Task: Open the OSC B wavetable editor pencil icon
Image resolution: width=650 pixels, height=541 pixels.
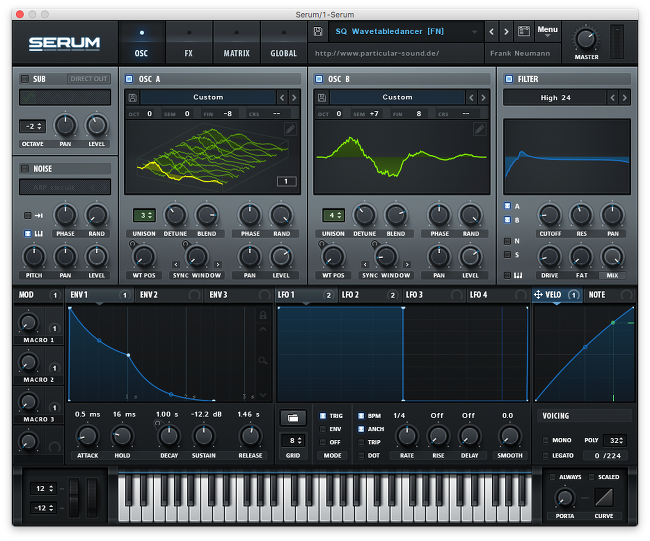Action: click(480, 129)
